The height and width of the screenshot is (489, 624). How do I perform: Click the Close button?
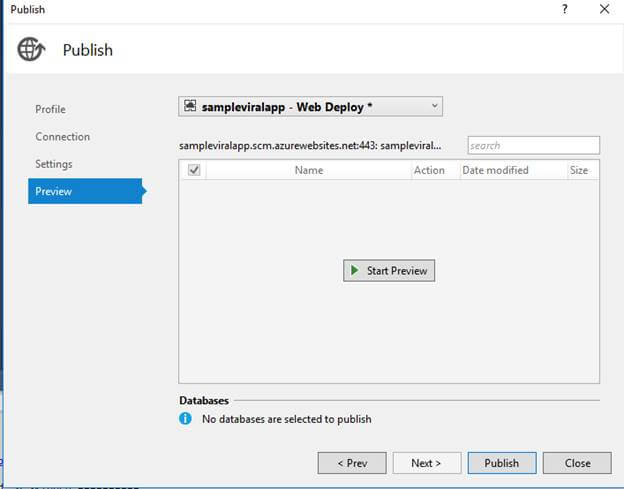(x=577, y=463)
